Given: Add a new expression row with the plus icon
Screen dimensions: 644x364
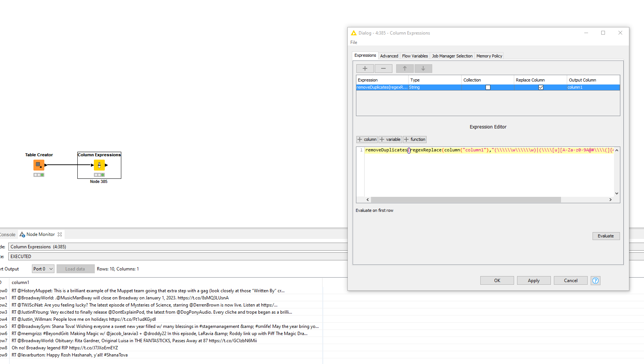Looking at the screenshot, I should (365, 68).
